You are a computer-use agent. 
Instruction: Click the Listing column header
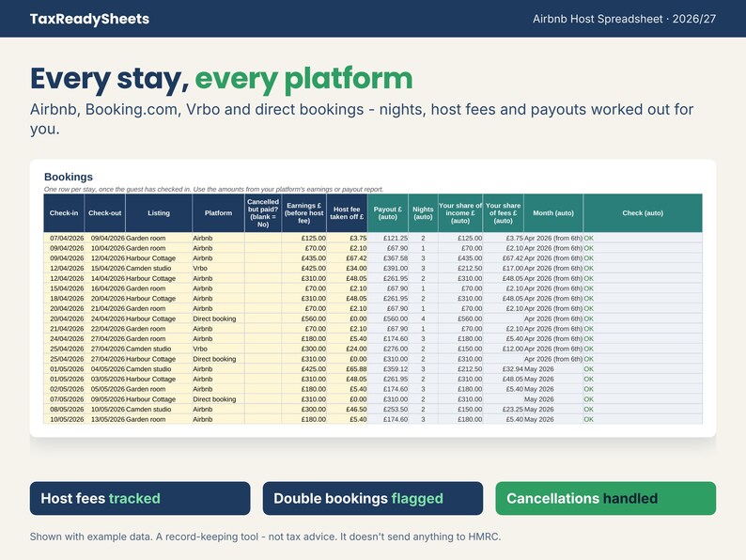coord(159,213)
